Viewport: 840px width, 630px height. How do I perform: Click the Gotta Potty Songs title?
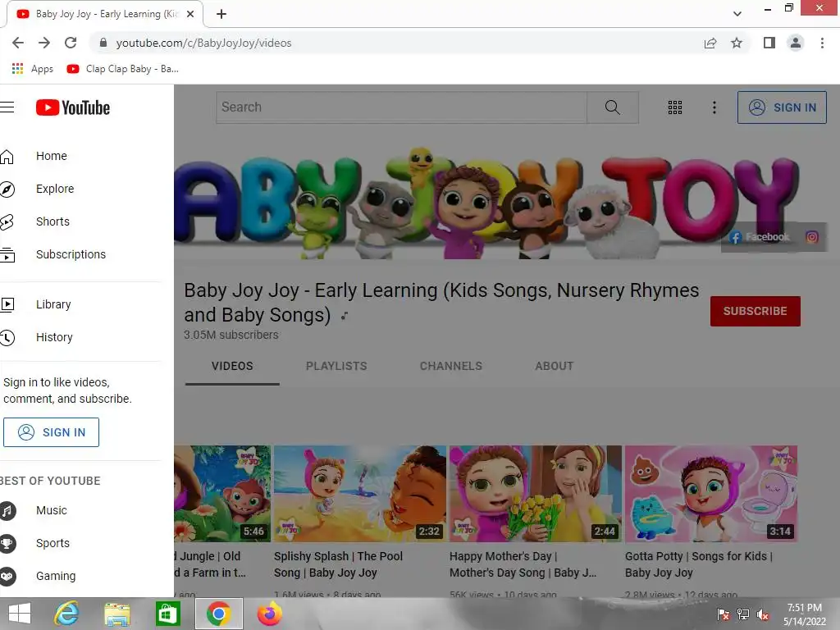(699, 564)
